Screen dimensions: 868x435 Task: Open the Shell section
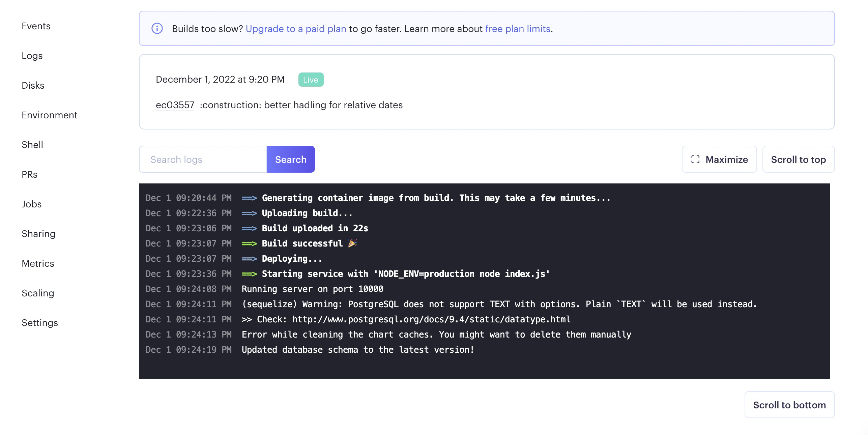tap(32, 145)
